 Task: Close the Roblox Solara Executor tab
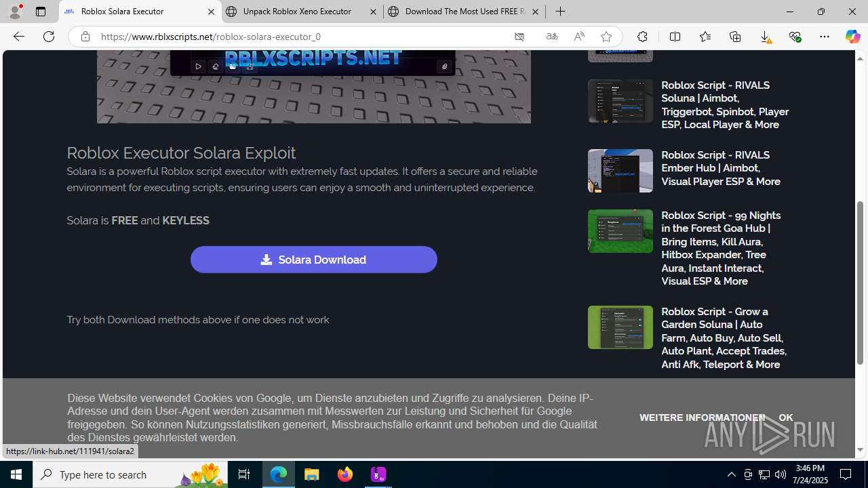coord(211,12)
